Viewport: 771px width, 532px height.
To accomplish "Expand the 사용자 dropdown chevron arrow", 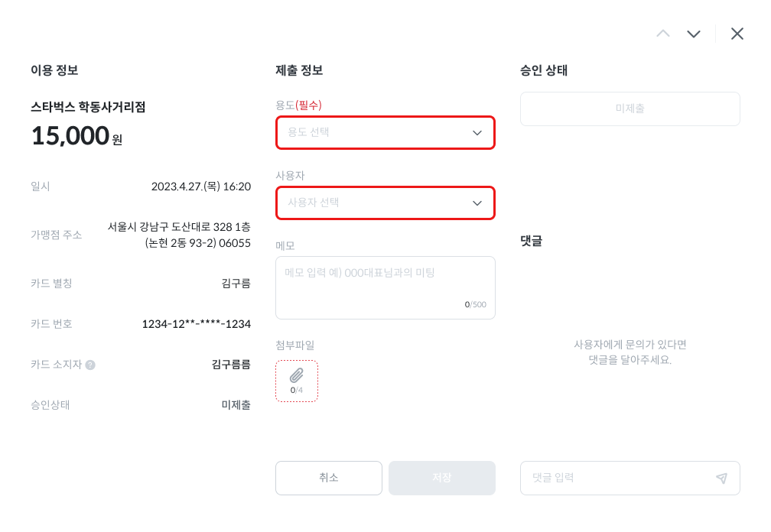I will (477, 203).
